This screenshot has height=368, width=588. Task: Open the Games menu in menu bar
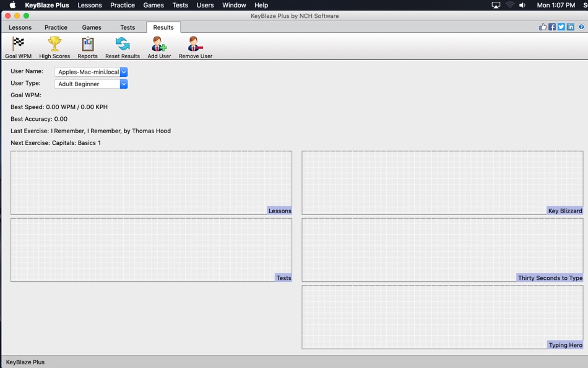click(x=153, y=5)
